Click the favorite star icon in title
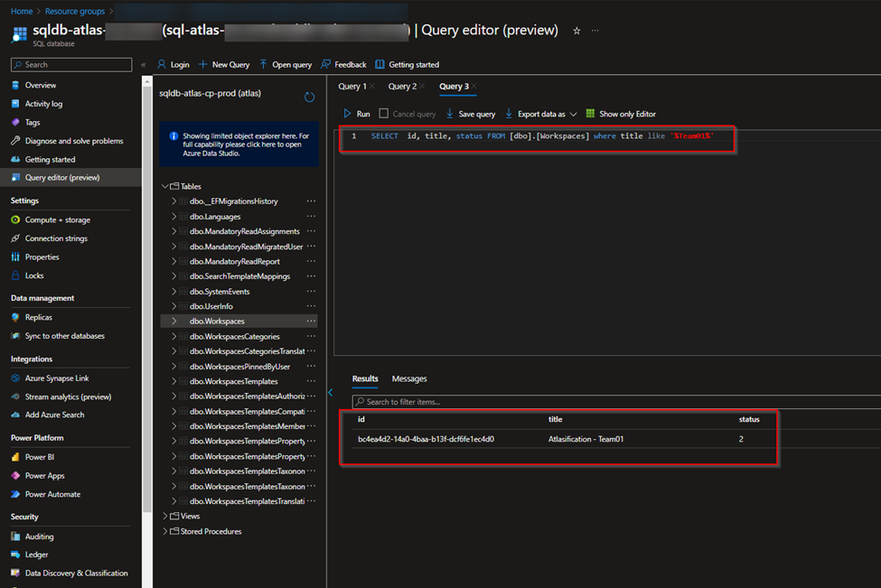 pyautogui.click(x=577, y=31)
